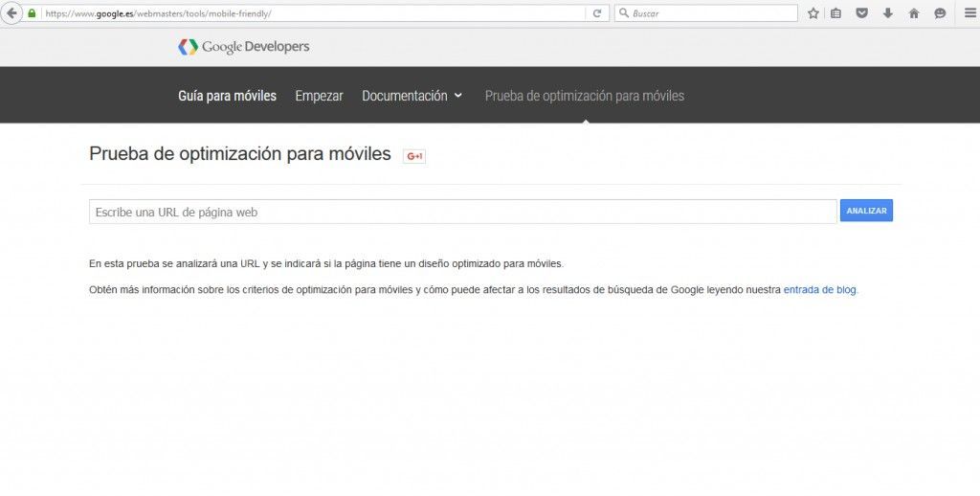The width and height of the screenshot is (980, 496).
Task: Click the page heading 'Prueba de optimización para móviles'
Action: [240, 154]
